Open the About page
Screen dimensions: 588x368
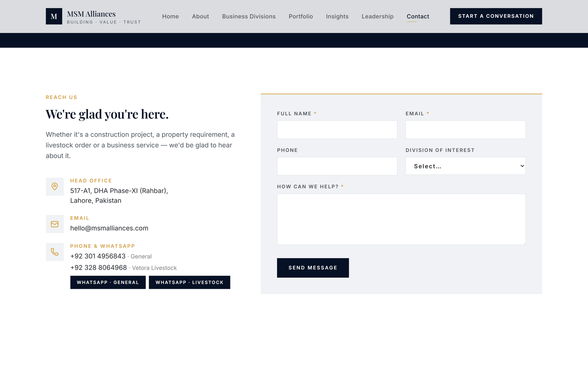point(200,17)
